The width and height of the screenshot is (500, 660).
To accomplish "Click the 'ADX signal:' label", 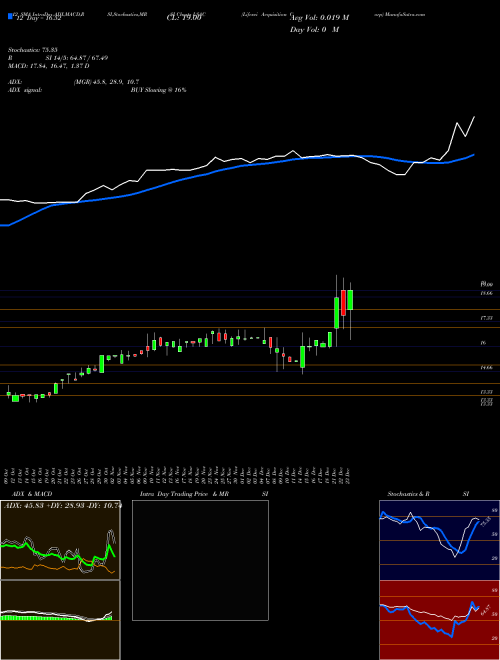I will point(24,90).
